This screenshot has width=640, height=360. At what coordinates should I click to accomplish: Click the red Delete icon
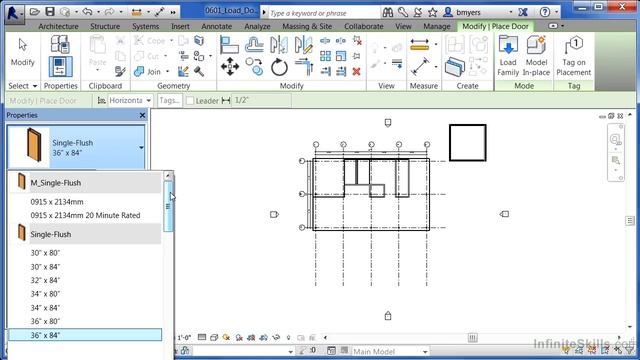356,71
